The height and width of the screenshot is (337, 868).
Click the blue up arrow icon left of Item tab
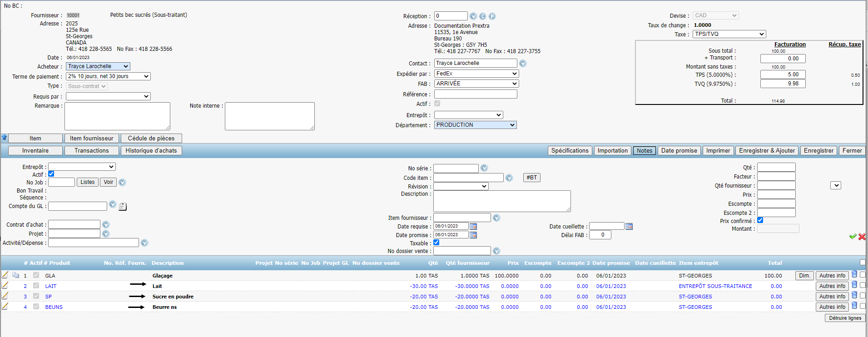click(4, 137)
